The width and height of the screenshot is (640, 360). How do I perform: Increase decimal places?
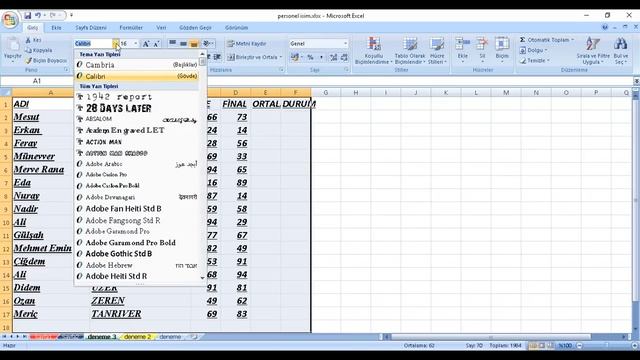tap(333, 57)
